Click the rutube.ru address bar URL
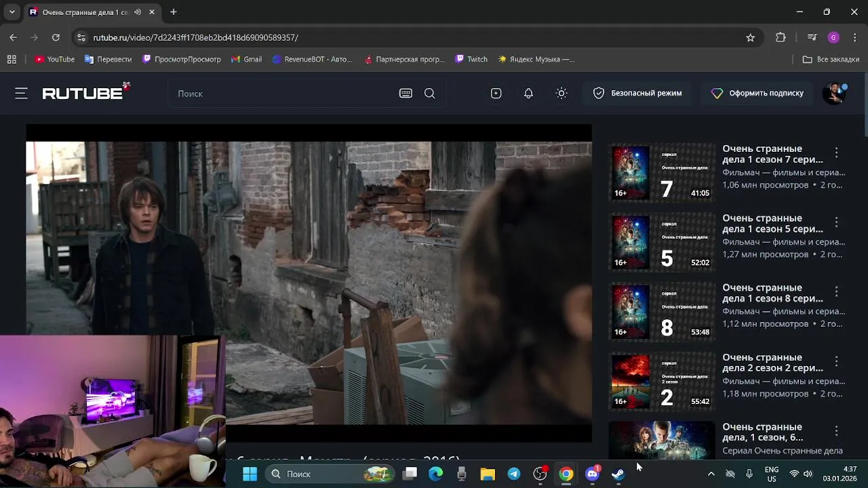 tap(195, 37)
